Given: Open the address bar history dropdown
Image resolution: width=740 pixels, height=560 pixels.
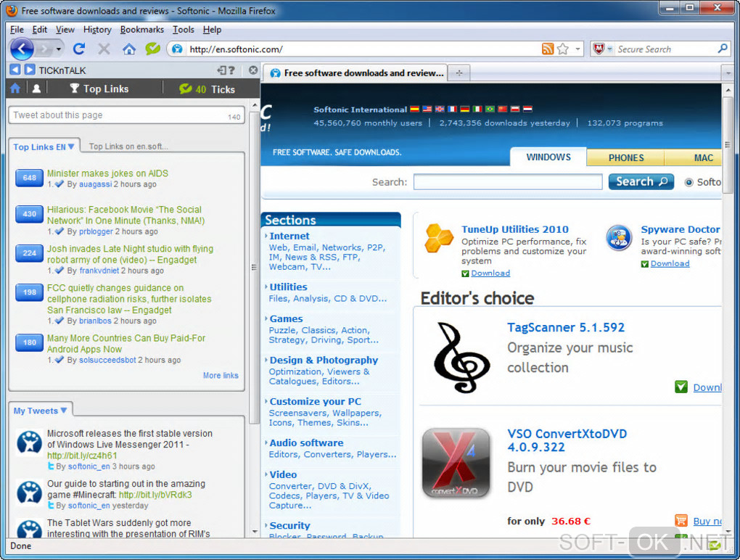Looking at the screenshot, I should coord(577,49).
